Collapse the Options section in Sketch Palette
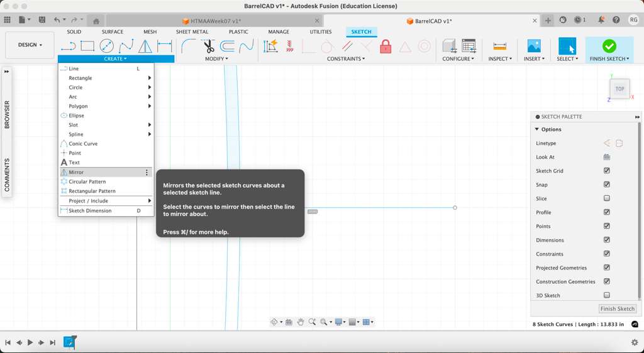The height and width of the screenshot is (353, 644). tap(537, 129)
